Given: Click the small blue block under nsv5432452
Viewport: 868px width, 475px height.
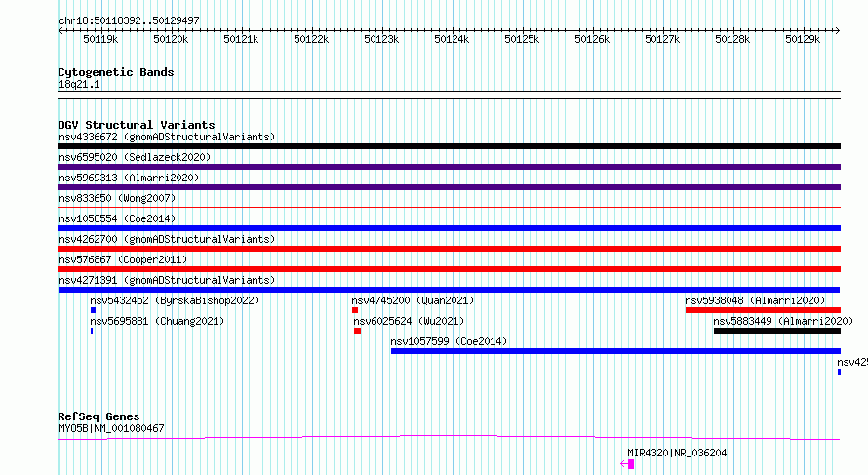Looking at the screenshot, I should 93,310.
